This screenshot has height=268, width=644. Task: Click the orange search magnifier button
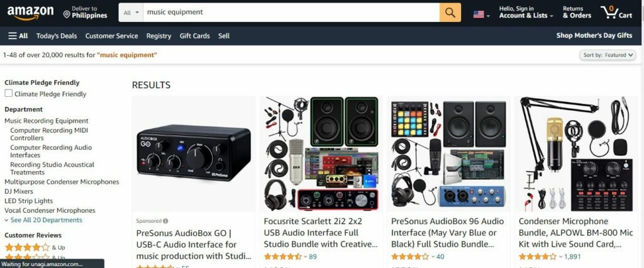[x=450, y=13]
